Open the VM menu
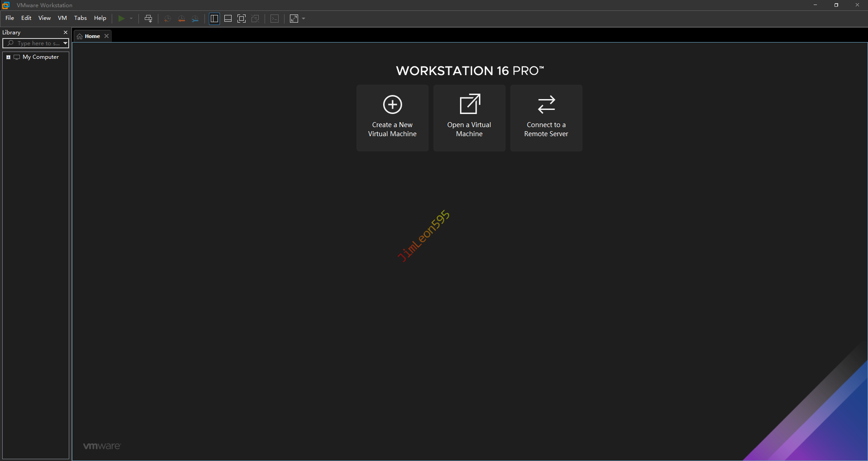 click(62, 18)
